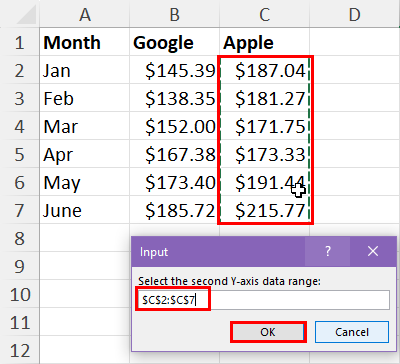Select row 1 header
400x364 pixels.
tap(20, 43)
